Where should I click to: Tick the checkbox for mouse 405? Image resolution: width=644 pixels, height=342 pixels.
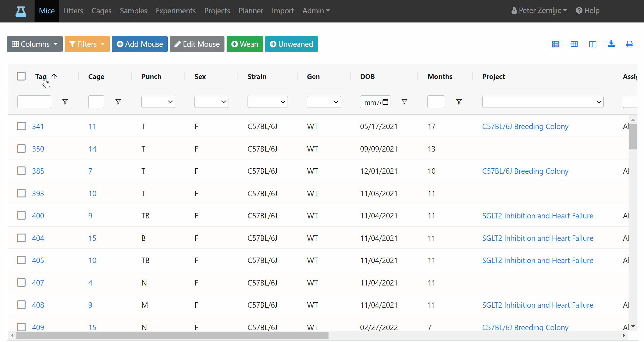[x=22, y=260]
